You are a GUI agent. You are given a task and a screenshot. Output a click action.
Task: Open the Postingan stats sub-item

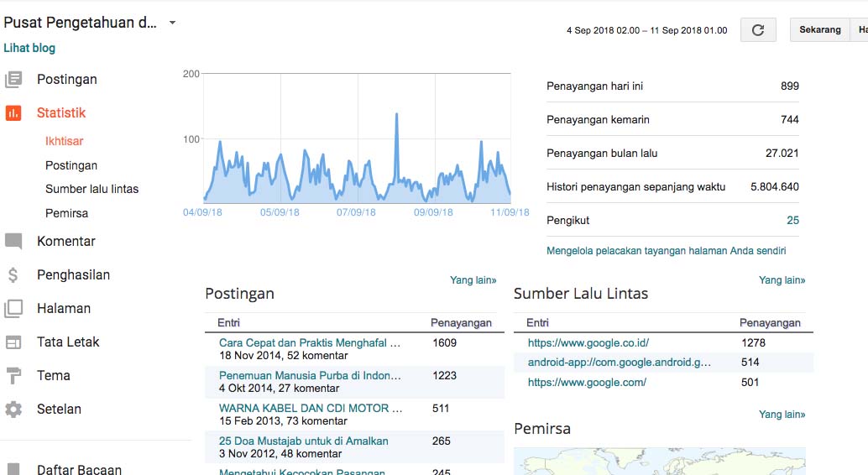click(x=71, y=165)
